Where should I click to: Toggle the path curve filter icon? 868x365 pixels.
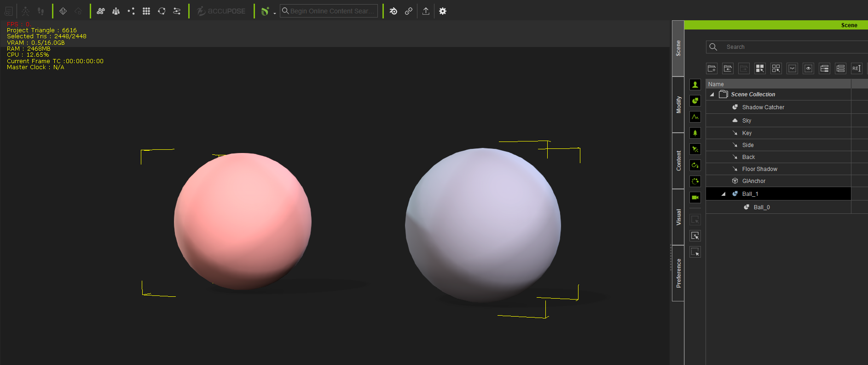click(695, 165)
